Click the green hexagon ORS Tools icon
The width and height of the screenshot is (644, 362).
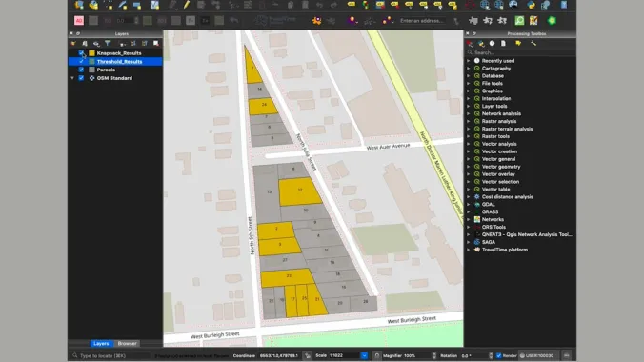[x=552, y=21]
